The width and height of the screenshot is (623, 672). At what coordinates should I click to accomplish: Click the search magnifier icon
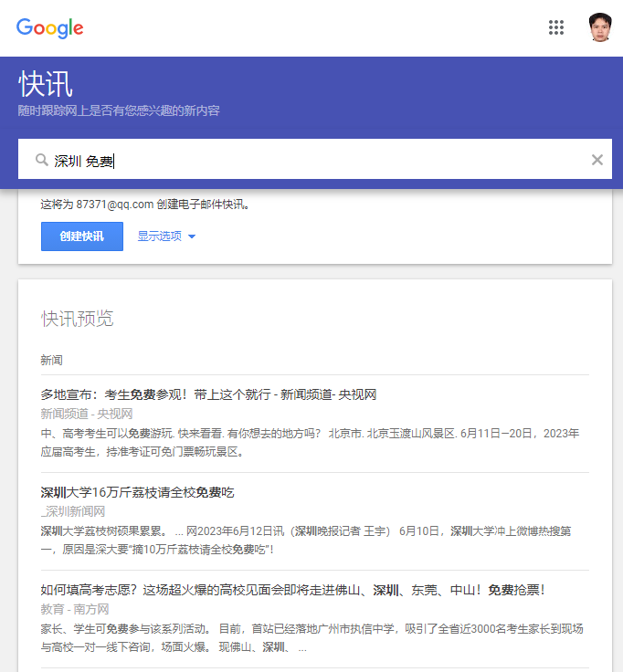click(x=42, y=160)
